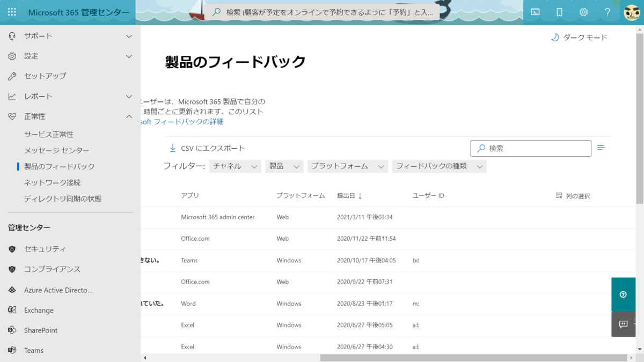Open フィードバックの詳細 link

pos(182,122)
